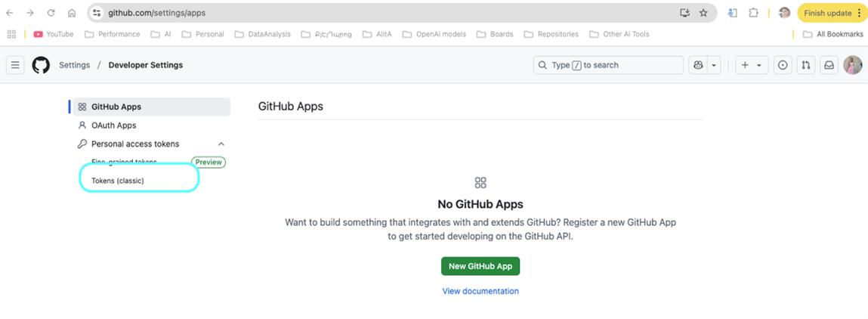This screenshot has width=868, height=319.
Task: Go back to previous browser page
Action: click(x=9, y=13)
